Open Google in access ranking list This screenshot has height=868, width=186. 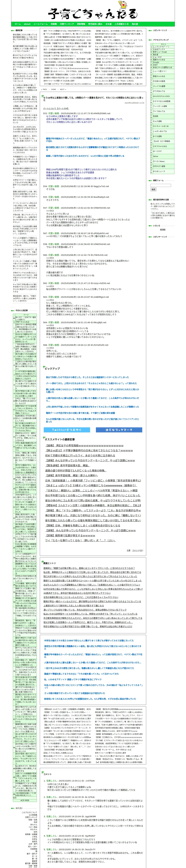[x=156, y=62]
